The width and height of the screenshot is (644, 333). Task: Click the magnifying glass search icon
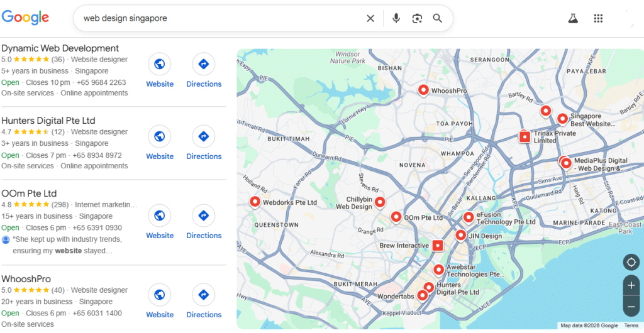click(438, 18)
